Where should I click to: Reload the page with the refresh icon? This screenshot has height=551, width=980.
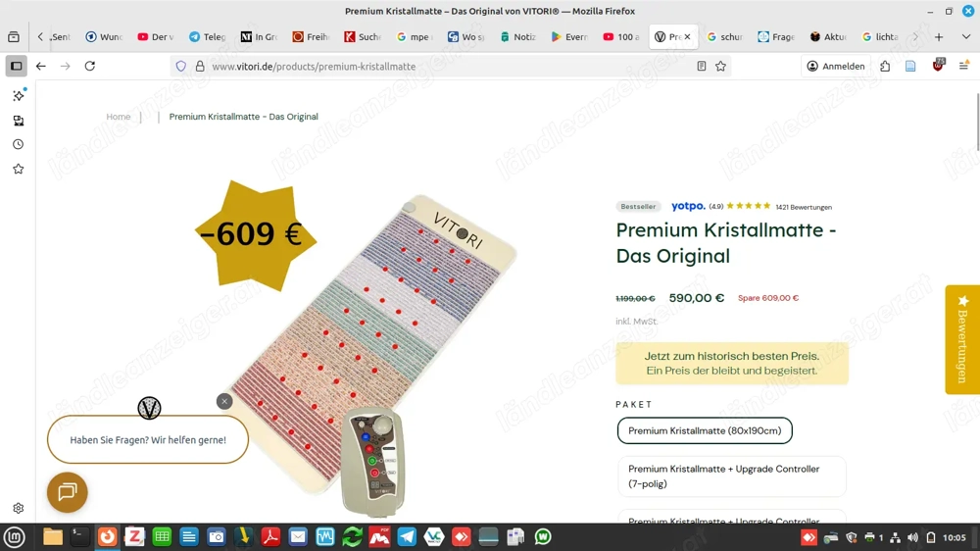click(x=90, y=66)
